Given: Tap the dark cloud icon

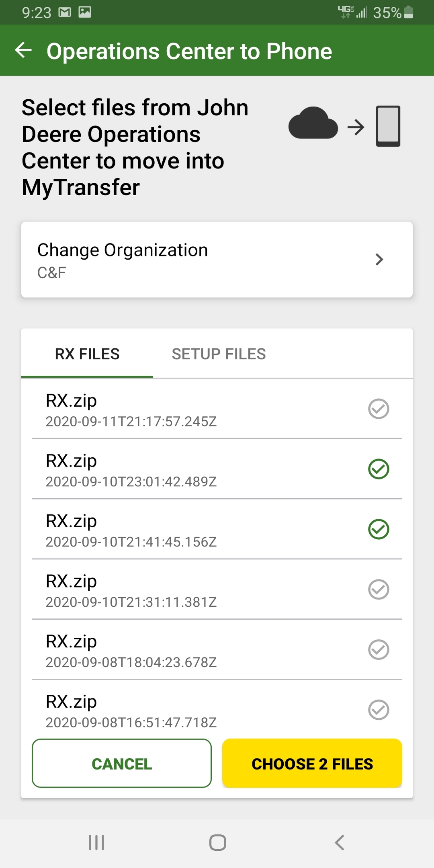Looking at the screenshot, I should tap(313, 123).
